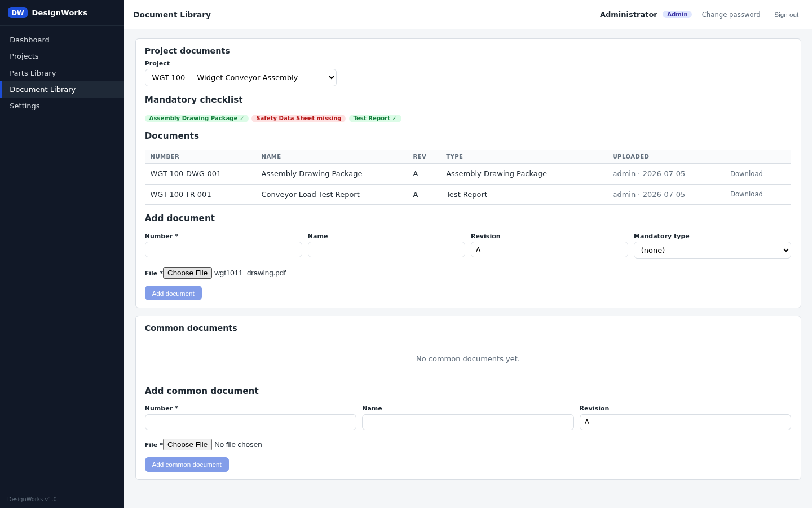Viewport: 812px width, 508px height.
Task: Click the Change password link
Action: pos(731,15)
